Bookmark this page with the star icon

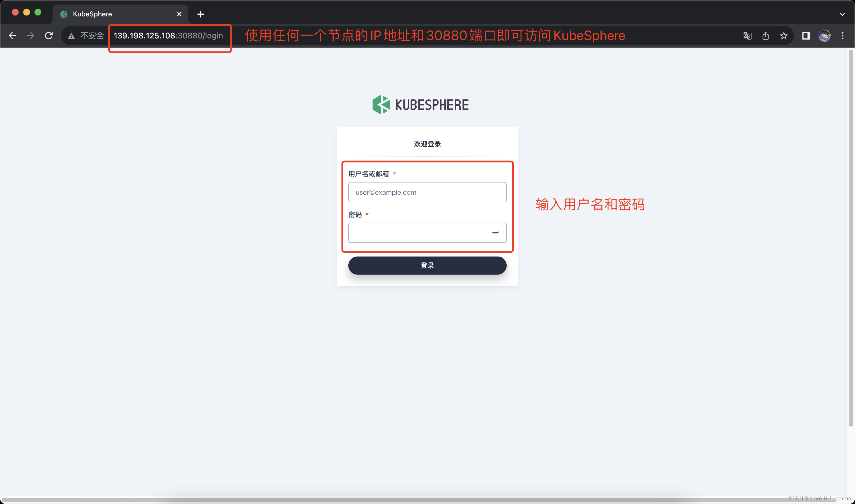pos(784,36)
